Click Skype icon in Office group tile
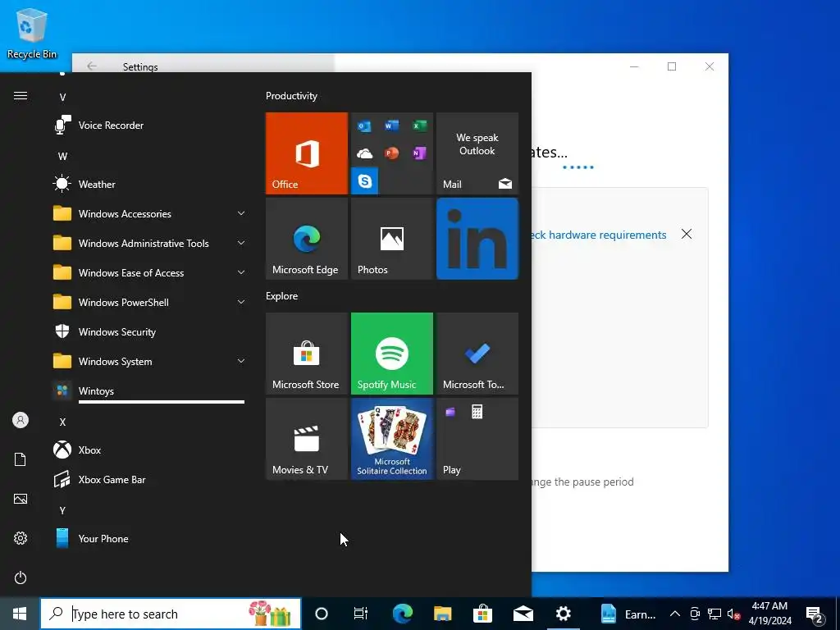 pyautogui.click(x=365, y=180)
